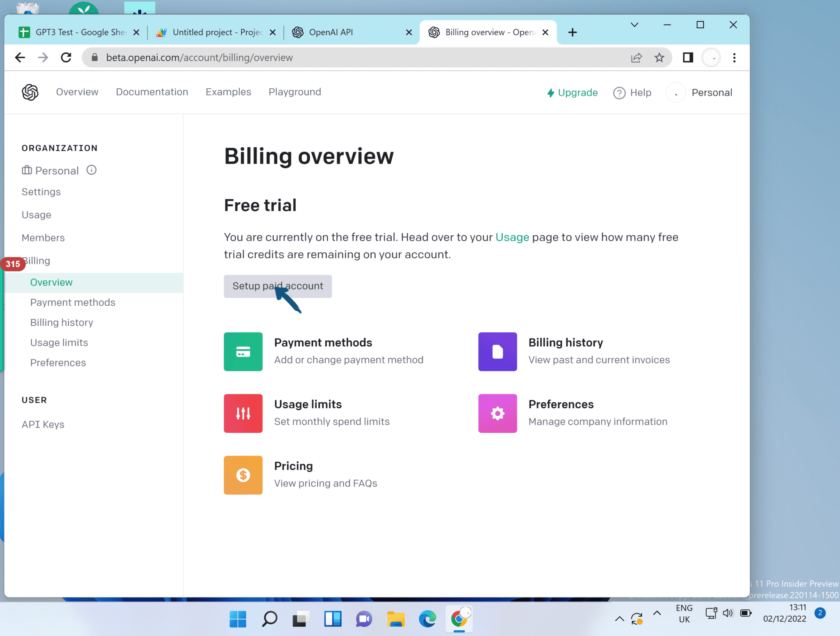840x636 pixels.
Task: Follow the green Usage link in text
Action: click(x=512, y=237)
